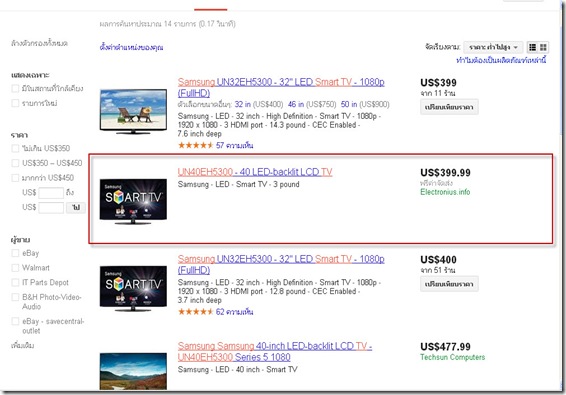Click the compare prices button under US$400

[449, 284]
